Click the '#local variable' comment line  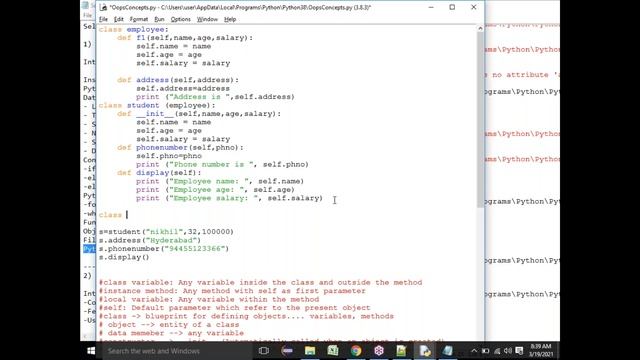(209, 300)
